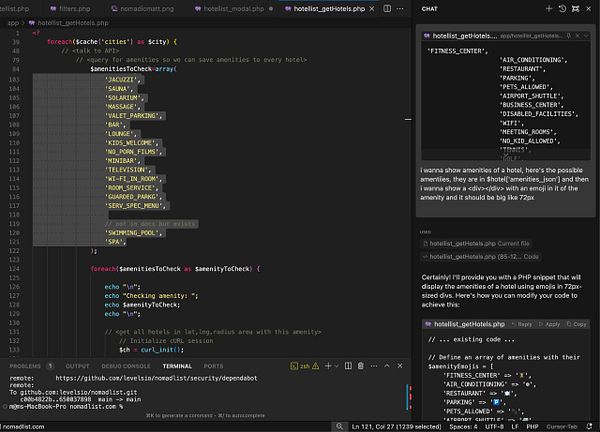The width and height of the screenshot is (600, 432).
Task: Click the foreach $amenitiesToCheck line
Action: pos(175,269)
